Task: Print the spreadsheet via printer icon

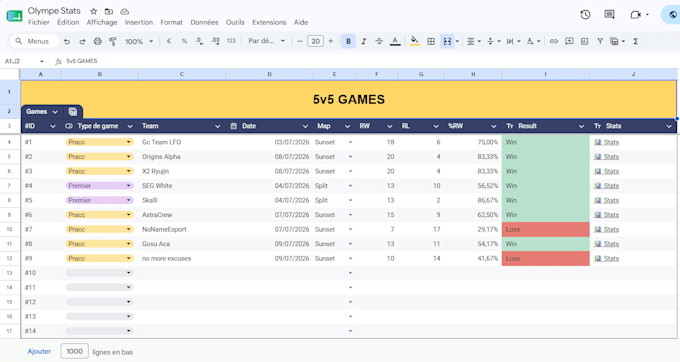Action: pyautogui.click(x=98, y=41)
